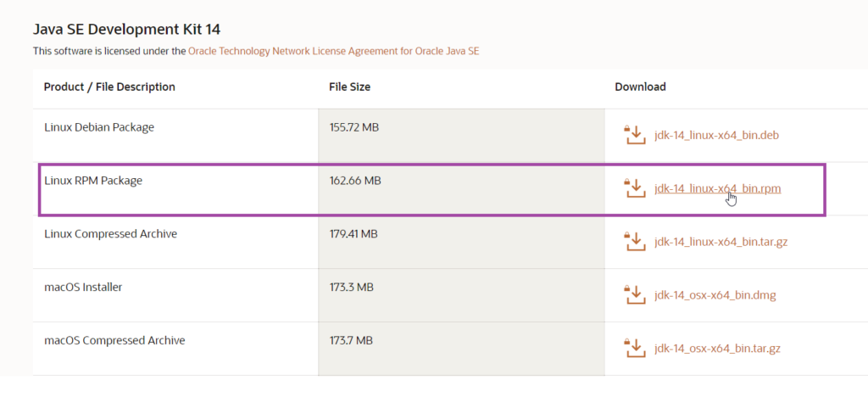Download jdk-14_linux-x64_bin.deb file link
868x397 pixels.
click(x=715, y=136)
